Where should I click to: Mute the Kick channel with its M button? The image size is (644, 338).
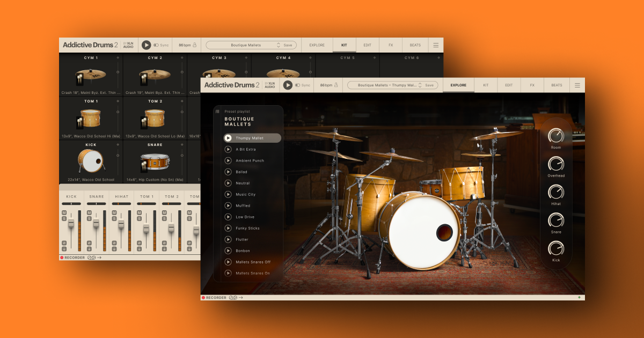pyautogui.click(x=63, y=211)
